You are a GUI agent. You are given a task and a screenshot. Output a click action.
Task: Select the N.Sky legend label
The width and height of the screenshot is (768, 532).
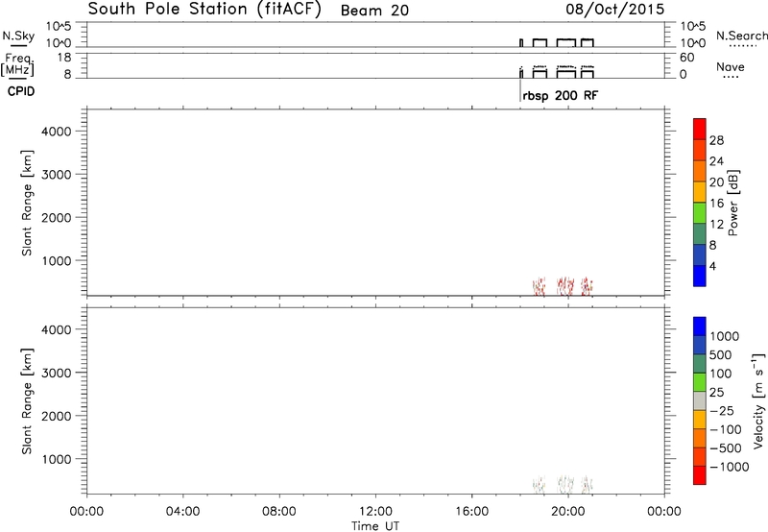[x=18, y=36]
